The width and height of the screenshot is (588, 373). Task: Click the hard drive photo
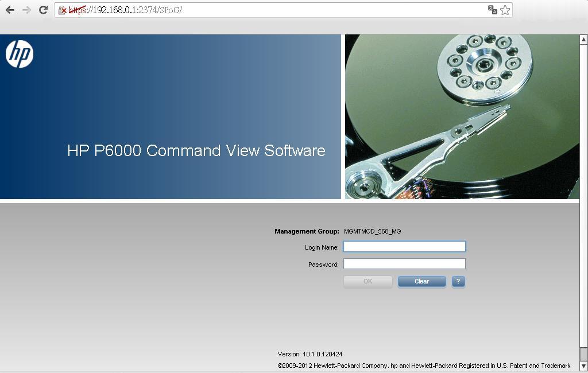point(462,116)
